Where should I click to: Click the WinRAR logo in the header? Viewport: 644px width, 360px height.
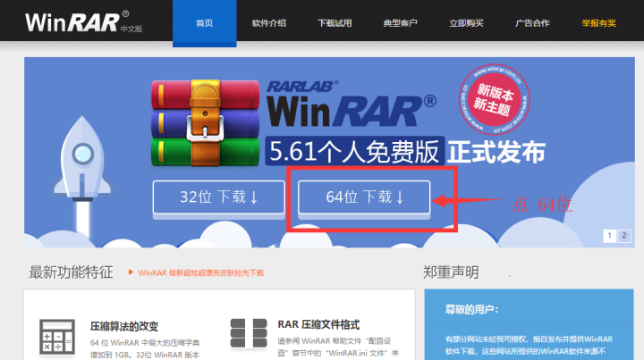83,22
